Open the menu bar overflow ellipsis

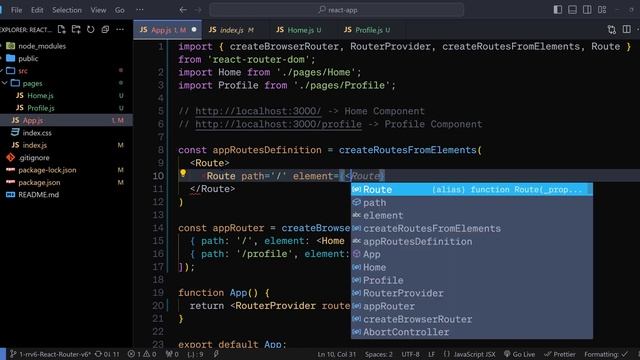(140, 10)
